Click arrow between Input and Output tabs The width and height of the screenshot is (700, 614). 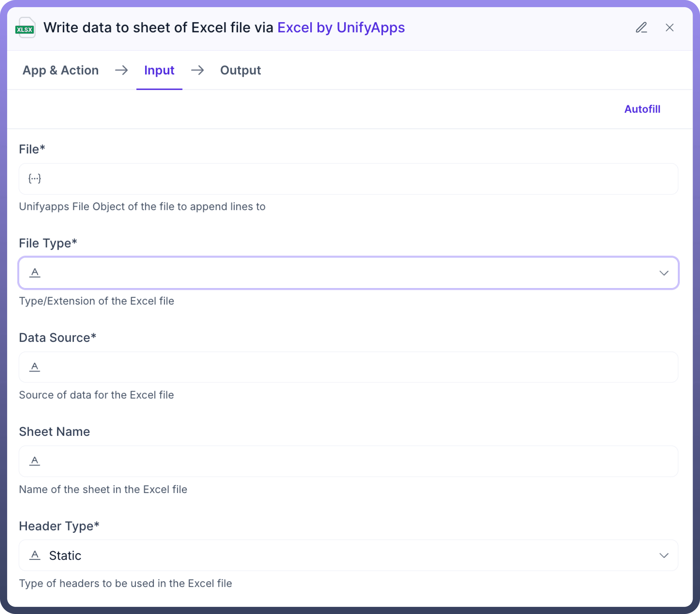point(198,70)
